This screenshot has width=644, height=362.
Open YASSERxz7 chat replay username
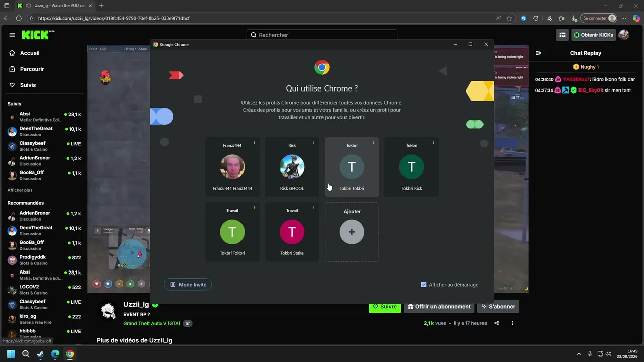click(x=577, y=79)
